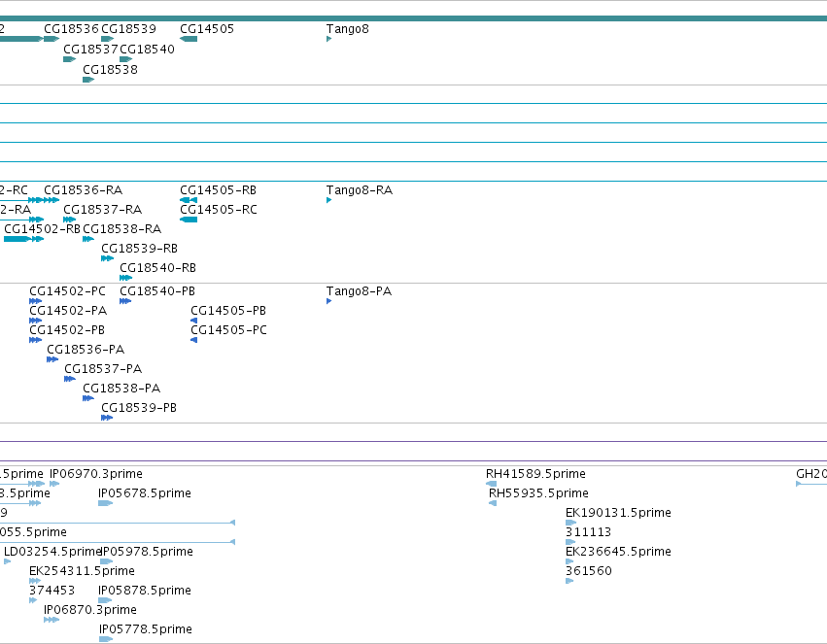Click the IP06870.3prime EST label

click(x=90, y=610)
